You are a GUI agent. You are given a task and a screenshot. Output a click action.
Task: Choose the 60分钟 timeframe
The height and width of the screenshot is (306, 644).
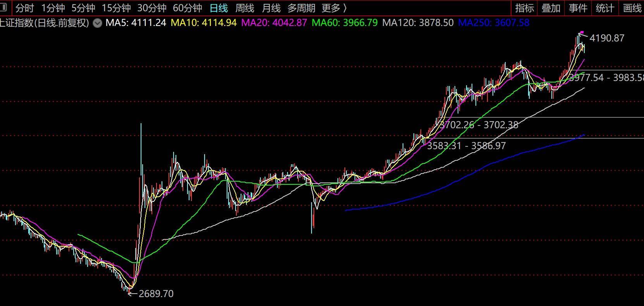[x=188, y=8]
